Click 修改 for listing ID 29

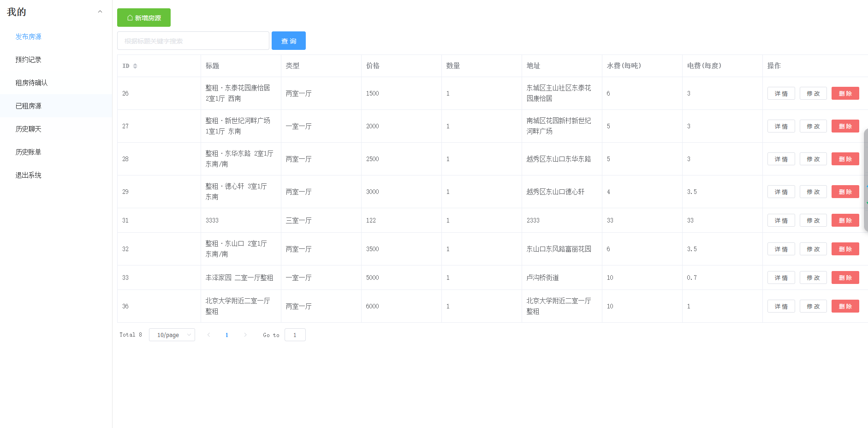click(x=813, y=192)
